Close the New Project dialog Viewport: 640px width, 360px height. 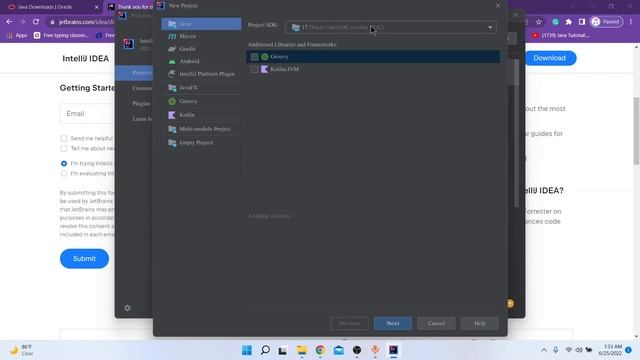click(498, 6)
